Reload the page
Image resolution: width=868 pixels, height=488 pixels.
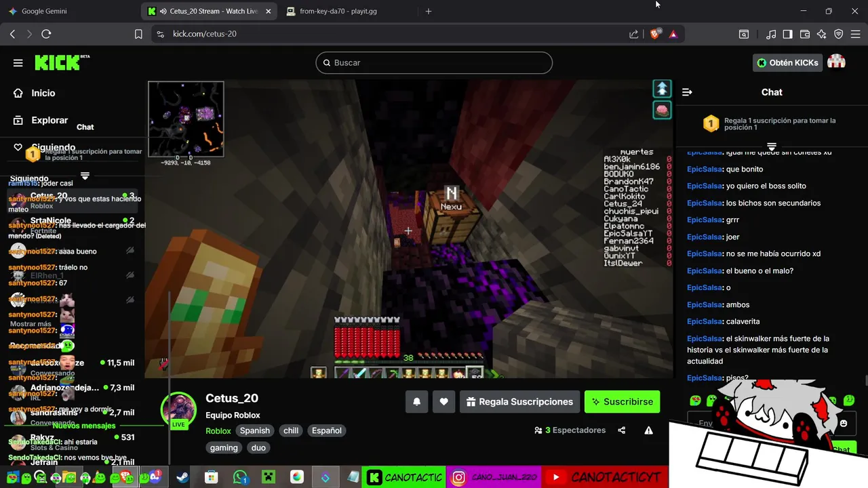[x=46, y=34]
